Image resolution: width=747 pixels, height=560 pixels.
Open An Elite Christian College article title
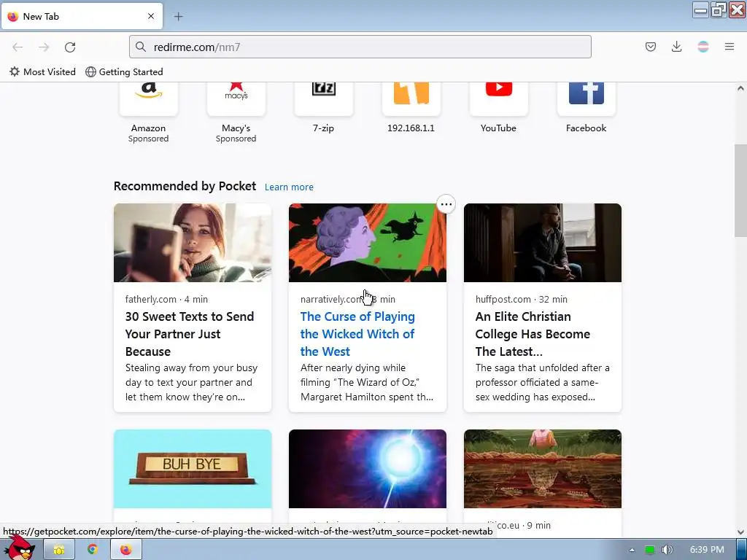pyautogui.click(x=533, y=334)
